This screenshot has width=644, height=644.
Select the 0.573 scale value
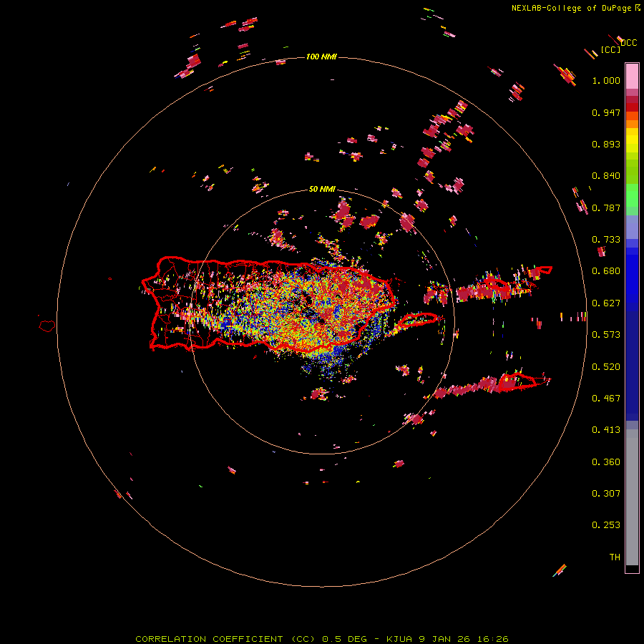606,335
